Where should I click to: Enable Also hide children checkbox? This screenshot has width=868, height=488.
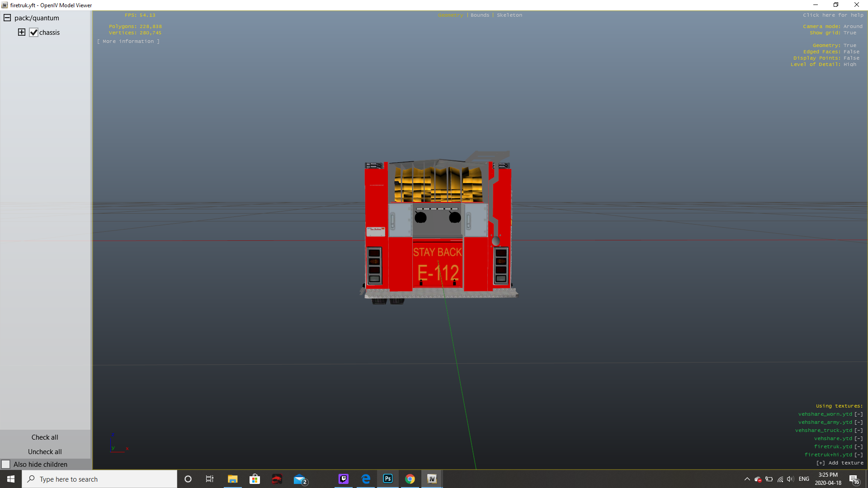(6, 465)
